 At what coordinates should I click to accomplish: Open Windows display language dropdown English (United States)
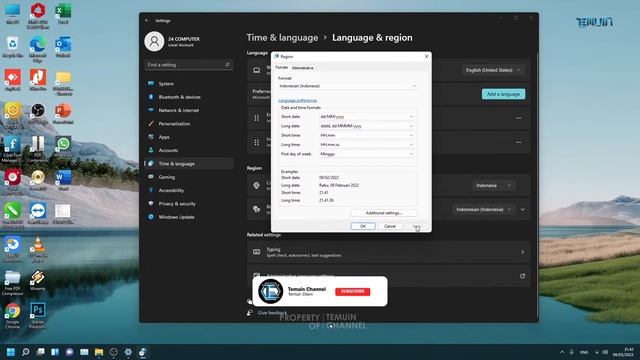click(x=493, y=70)
